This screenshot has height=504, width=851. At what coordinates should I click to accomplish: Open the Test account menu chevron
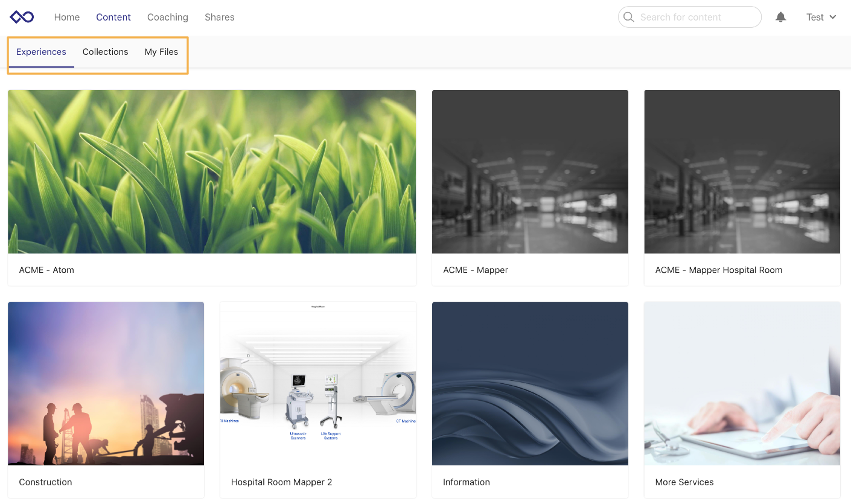(x=832, y=17)
